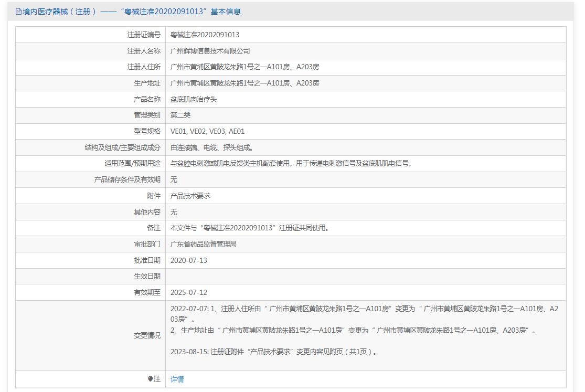Click the 管理类别 label
Image resolution: width=585 pixels, height=392 pixels.
tap(147, 115)
